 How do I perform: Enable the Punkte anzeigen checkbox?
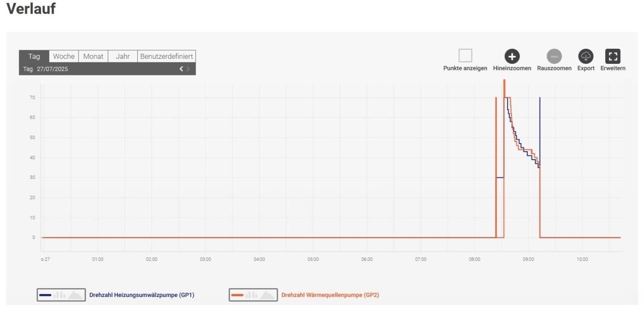tap(465, 56)
